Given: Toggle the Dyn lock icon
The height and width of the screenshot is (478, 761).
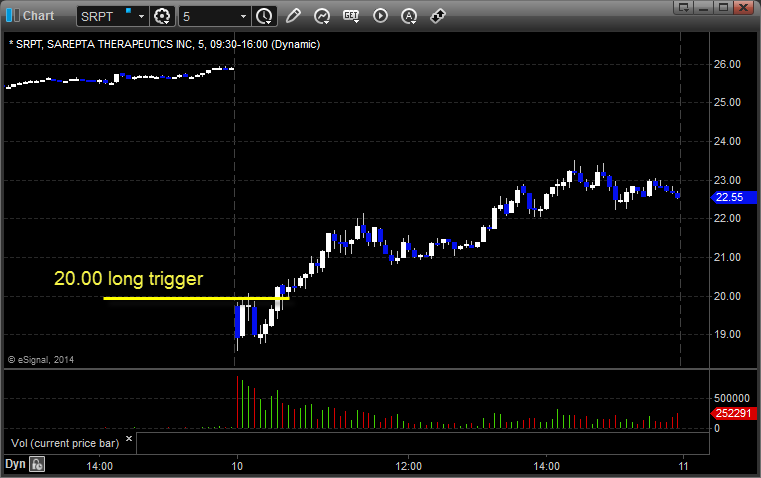Looking at the screenshot, I should [x=37, y=464].
